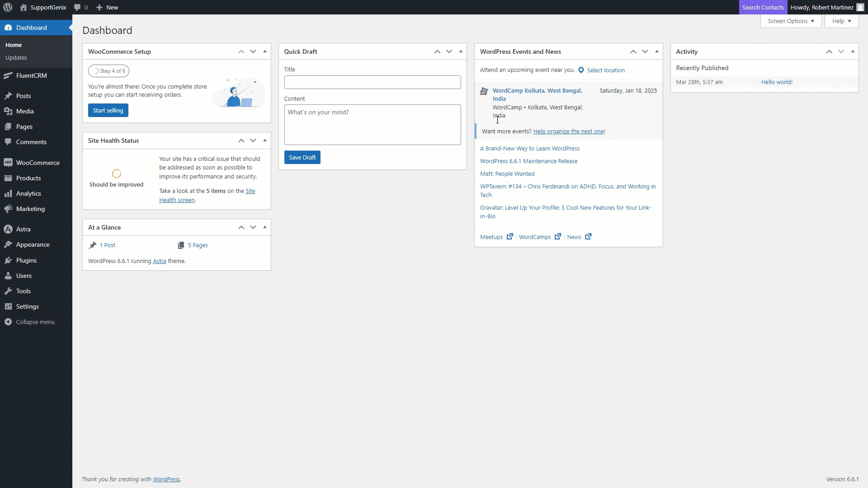Open the Astra theme link in At a Glance
Image resolution: width=868 pixels, height=488 pixels.
pyautogui.click(x=160, y=261)
